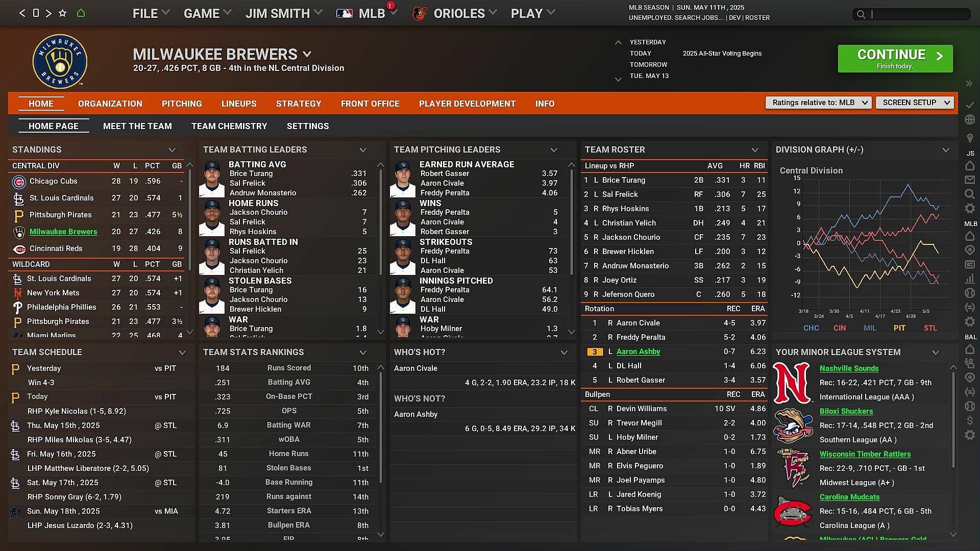Open the SCREEN SETUP dropdown

914,103
